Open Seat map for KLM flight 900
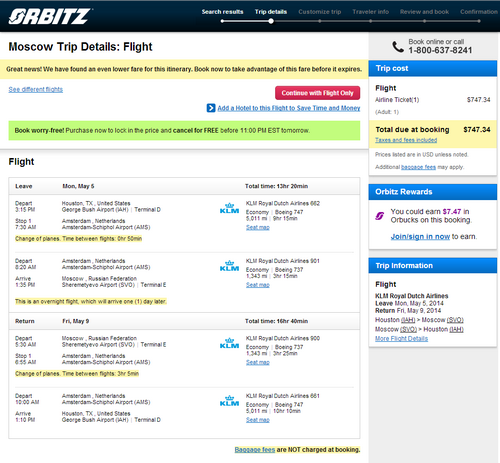Image resolution: width=500 pixels, height=463 pixels. 258,362
